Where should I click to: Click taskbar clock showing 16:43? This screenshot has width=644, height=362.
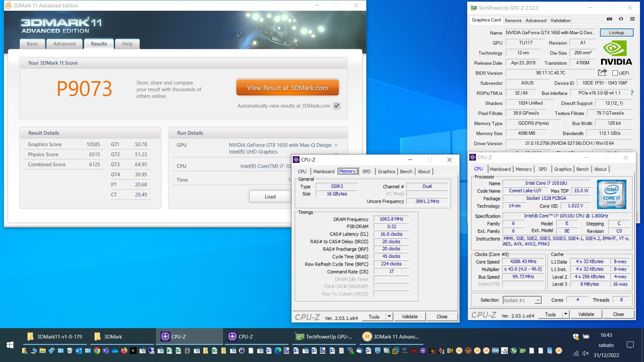pyautogui.click(x=606, y=335)
